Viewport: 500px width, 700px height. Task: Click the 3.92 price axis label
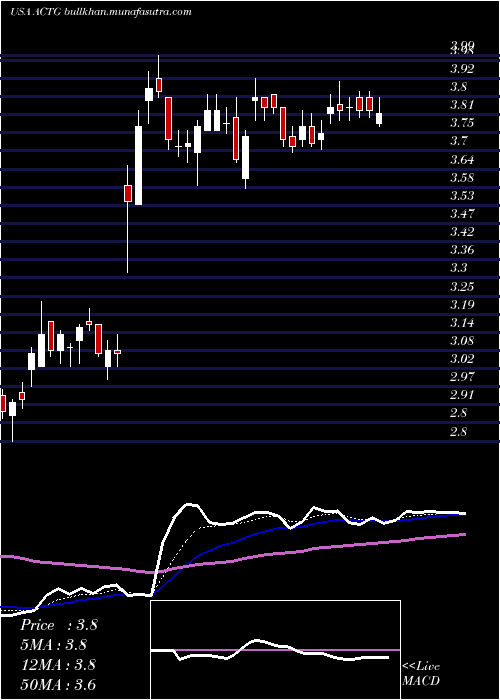[x=462, y=69]
